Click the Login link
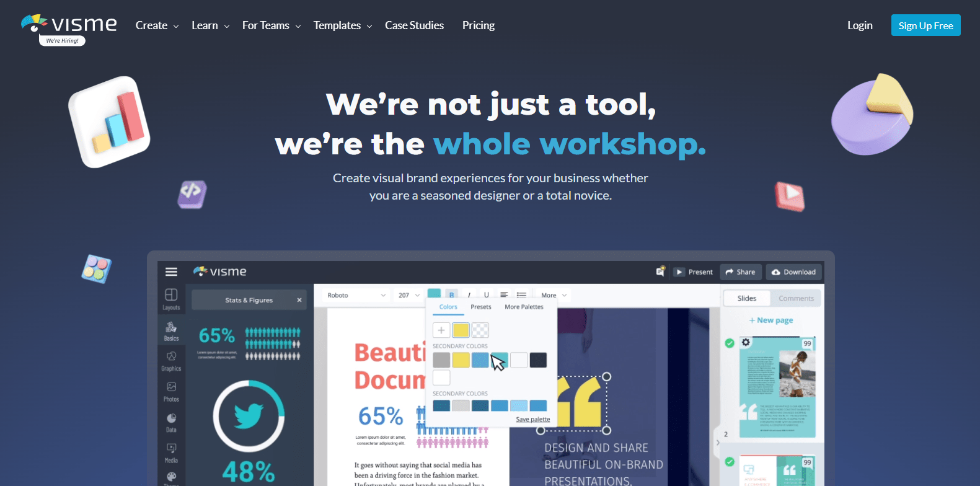The image size is (980, 486). [x=860, y=25]
